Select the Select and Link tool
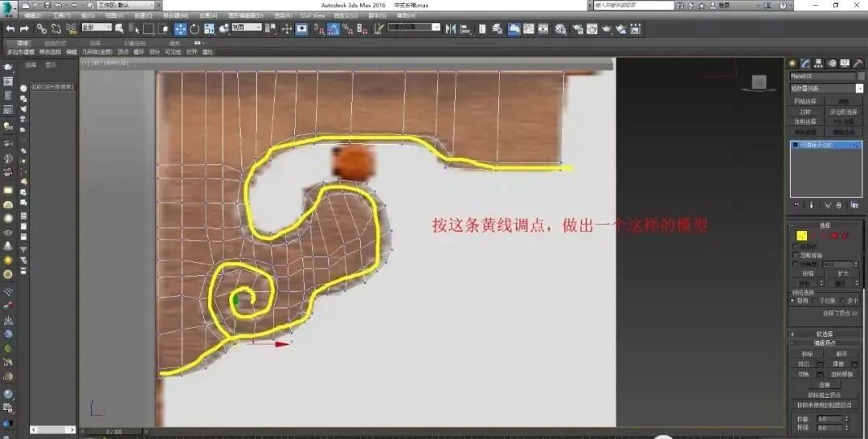 point(42,29)
